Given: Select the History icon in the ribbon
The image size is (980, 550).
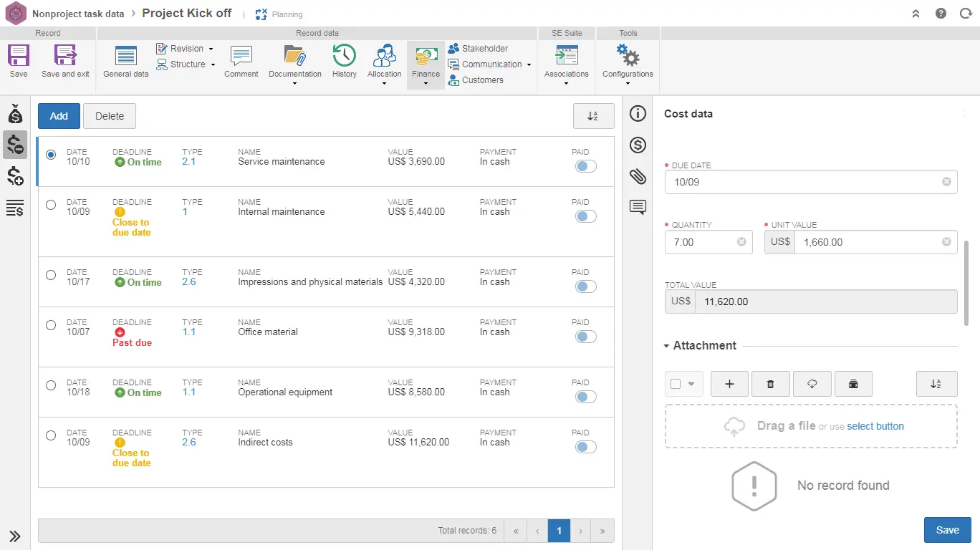Looking at the screenshot, I should point(344,64).
